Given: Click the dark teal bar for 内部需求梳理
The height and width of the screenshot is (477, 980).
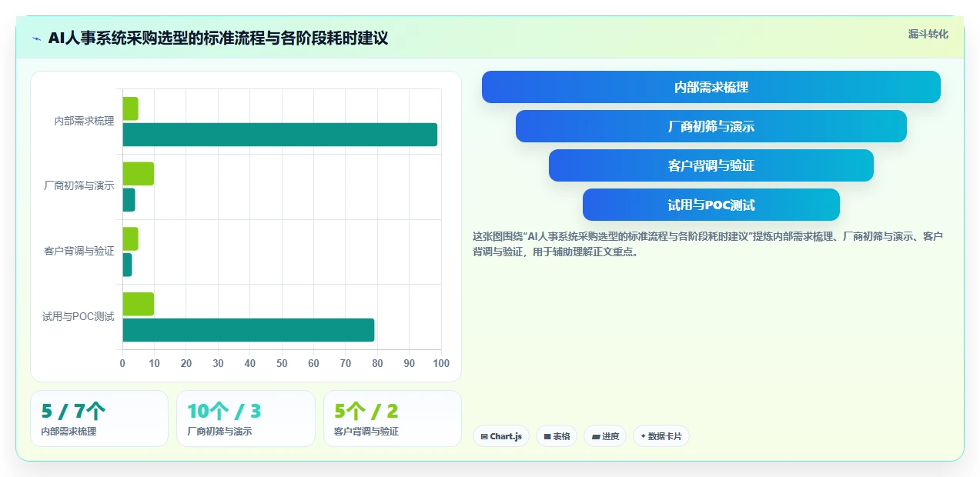Looking at the screenshot, I should tap(280, 135).
